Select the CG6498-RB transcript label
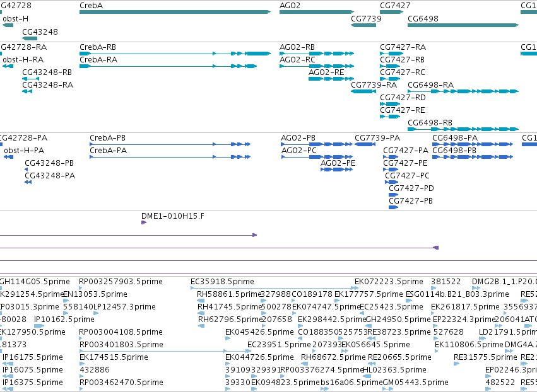This screenshot has height=392, width=537. (x=430, y=122)
